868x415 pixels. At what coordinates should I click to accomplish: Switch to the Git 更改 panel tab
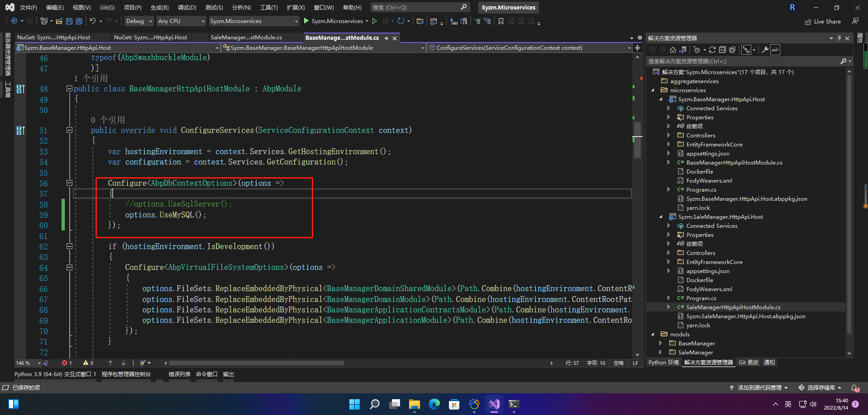(x=749, y=363)
